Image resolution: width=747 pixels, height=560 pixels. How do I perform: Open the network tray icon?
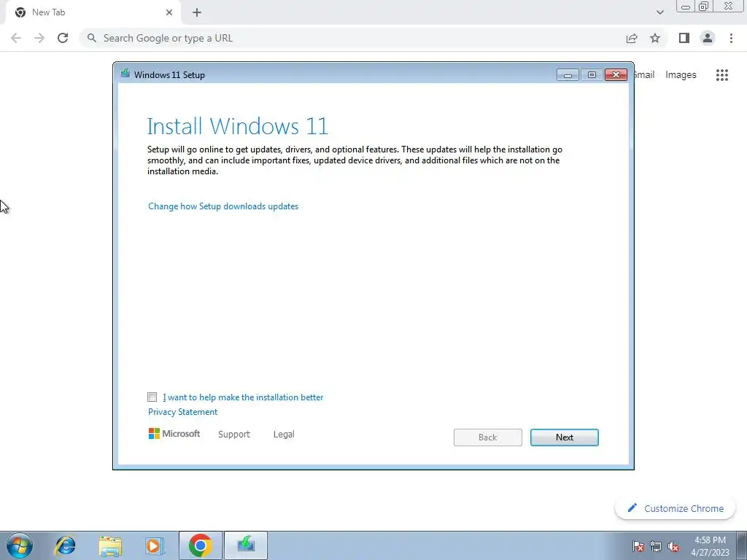tap(656, 546)
